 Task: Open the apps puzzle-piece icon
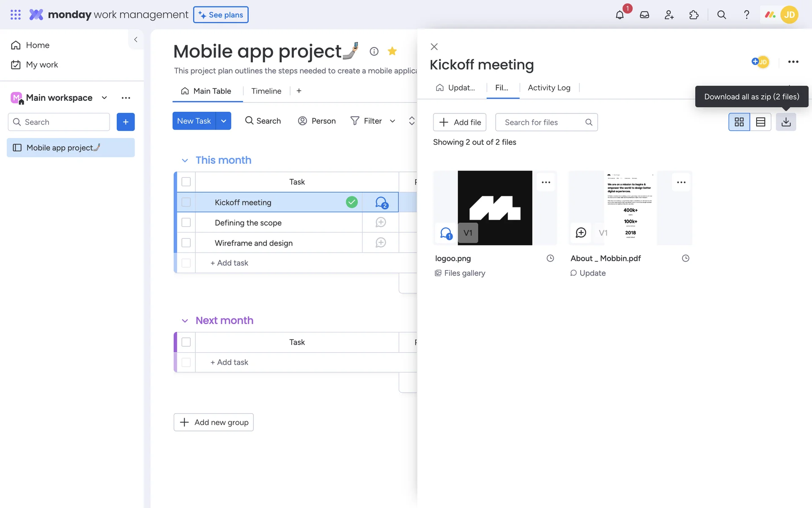694,15
